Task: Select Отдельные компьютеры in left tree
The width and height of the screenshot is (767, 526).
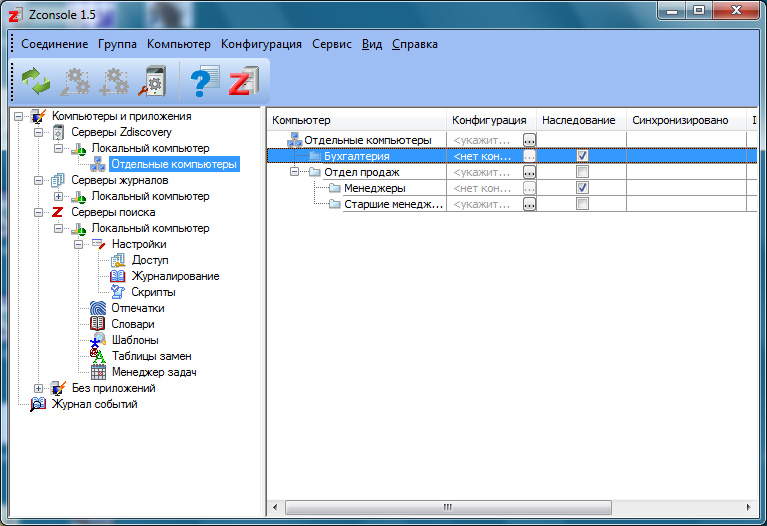Action: pos(174,164)
